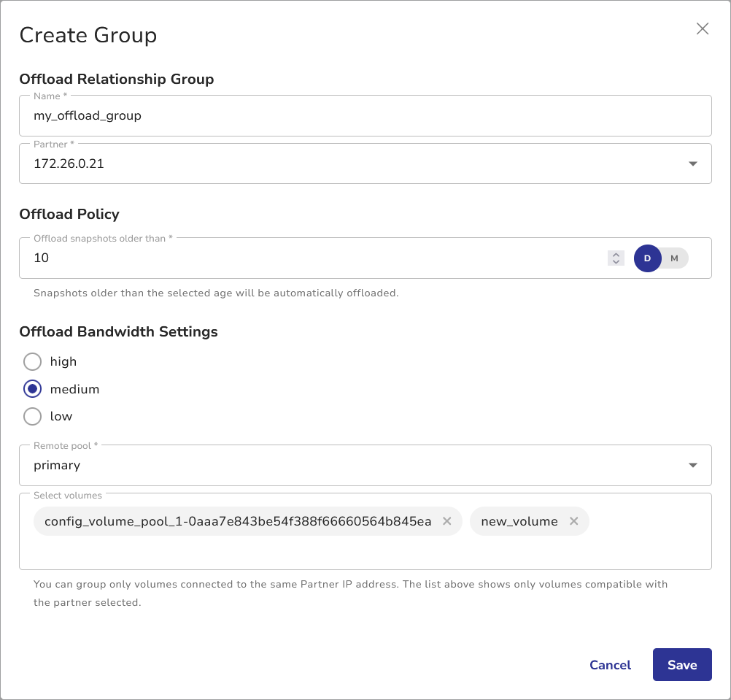Click the config_volume_pool_1 chip label
Image resolution: width=731 pixels, height=700 pixels.
[237, 521]
